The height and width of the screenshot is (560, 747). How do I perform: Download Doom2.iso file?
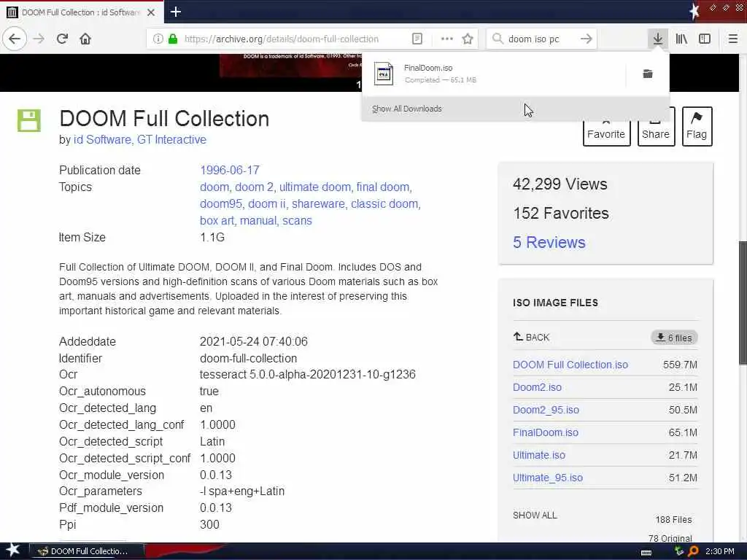pyautogui.click(x=537, y=387)
